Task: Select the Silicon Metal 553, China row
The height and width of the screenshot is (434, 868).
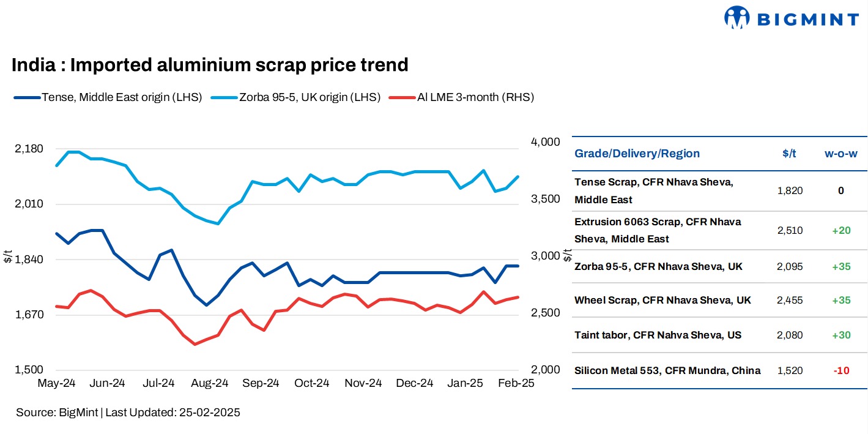Action: tap(667, 370)
